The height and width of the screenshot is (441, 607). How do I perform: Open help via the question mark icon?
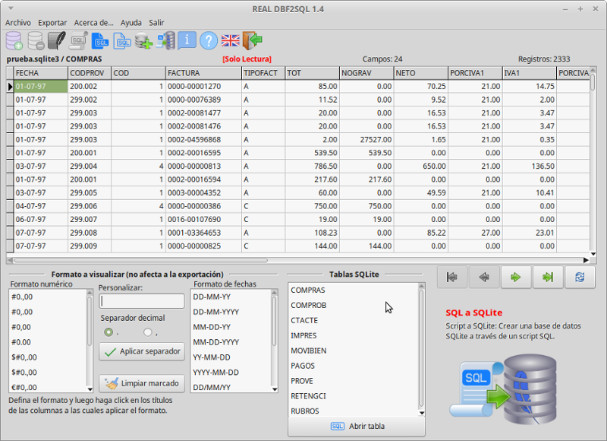pyautogui.click(x=209, y=41)
